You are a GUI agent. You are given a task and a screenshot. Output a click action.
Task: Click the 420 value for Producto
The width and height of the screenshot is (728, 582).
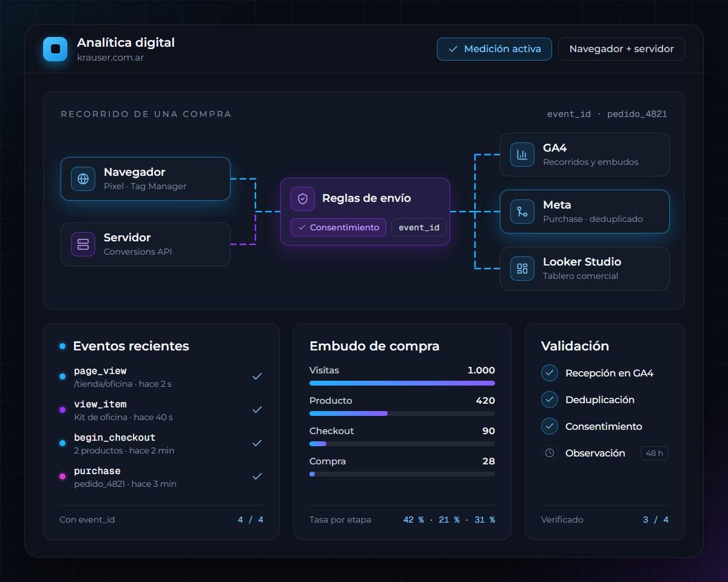point(485,401)
